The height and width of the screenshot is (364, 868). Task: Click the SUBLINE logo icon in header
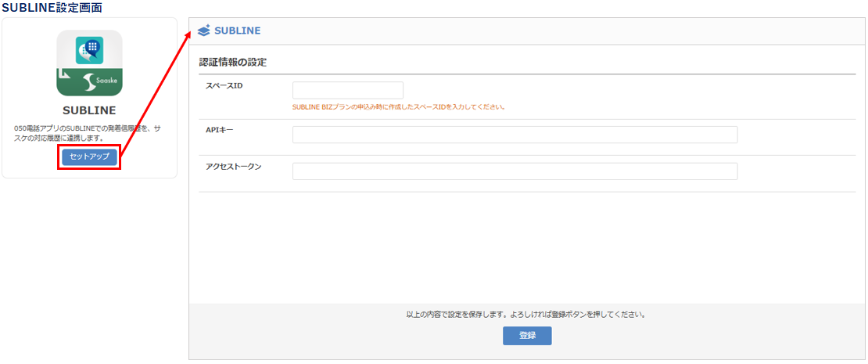pos(204,31)
